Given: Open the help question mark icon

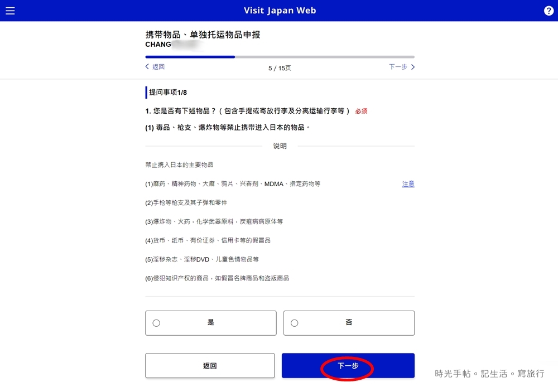Looking at the screenshot, I should pos(549,11).
